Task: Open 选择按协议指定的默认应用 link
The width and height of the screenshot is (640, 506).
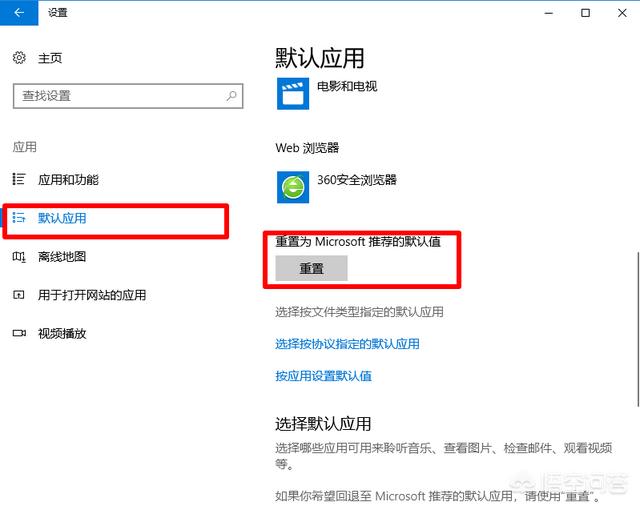Action: click(347, 344)
